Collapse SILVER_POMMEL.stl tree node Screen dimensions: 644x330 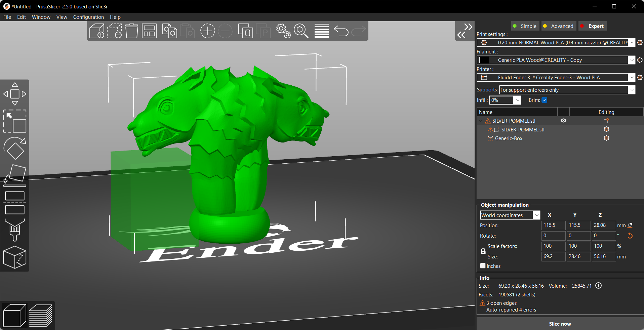pos(481,121)
